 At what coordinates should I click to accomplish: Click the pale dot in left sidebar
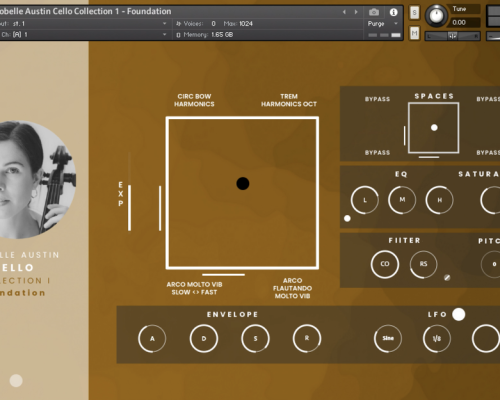(x=16, y=380)
